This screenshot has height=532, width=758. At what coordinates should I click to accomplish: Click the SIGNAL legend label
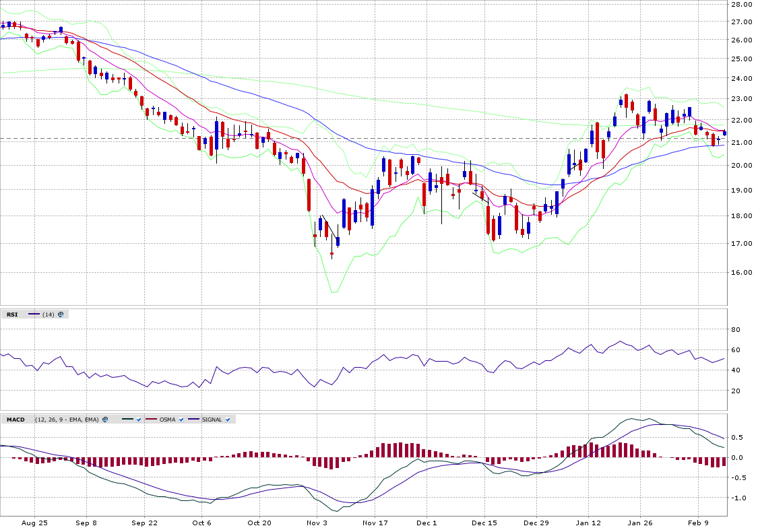tap(212, 420)
